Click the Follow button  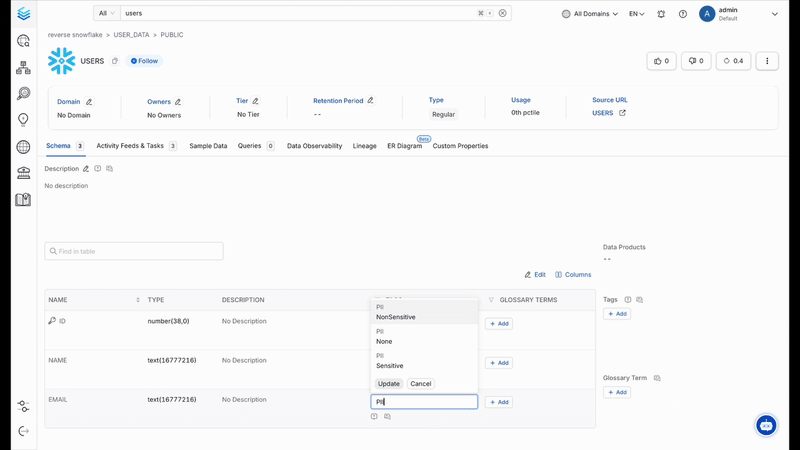pos(145,61)
